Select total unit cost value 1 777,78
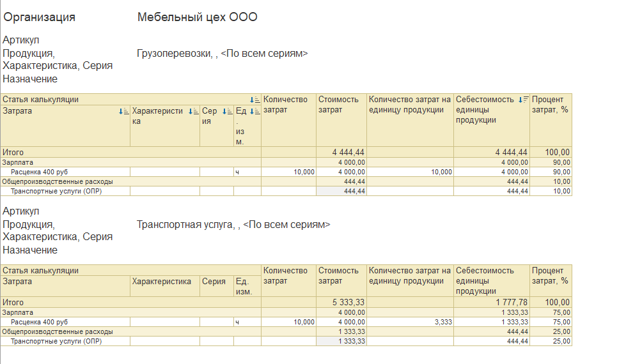 point(512,302)
